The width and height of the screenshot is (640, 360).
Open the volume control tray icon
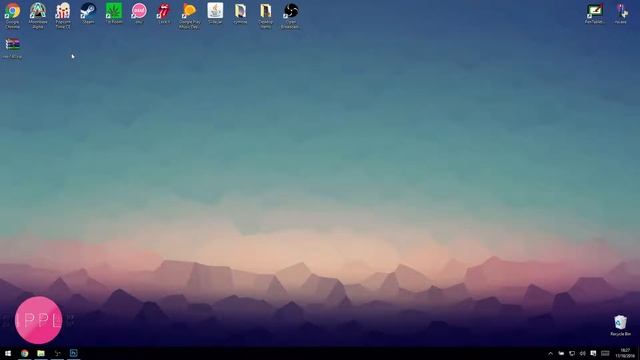pos(582,353)
